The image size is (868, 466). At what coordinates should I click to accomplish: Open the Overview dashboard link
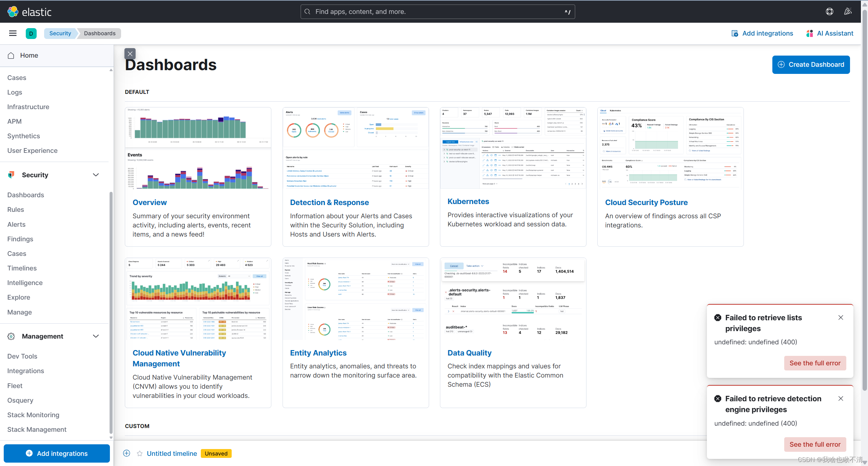[150, 202]
